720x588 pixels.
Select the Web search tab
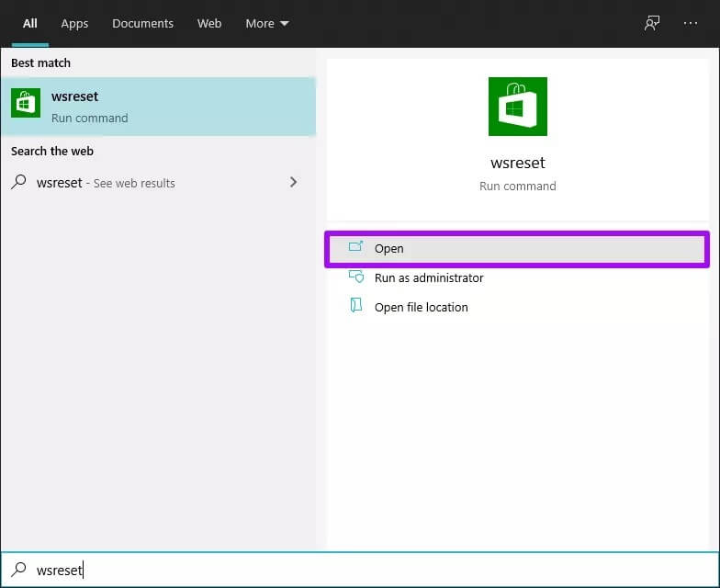(209, 24)
